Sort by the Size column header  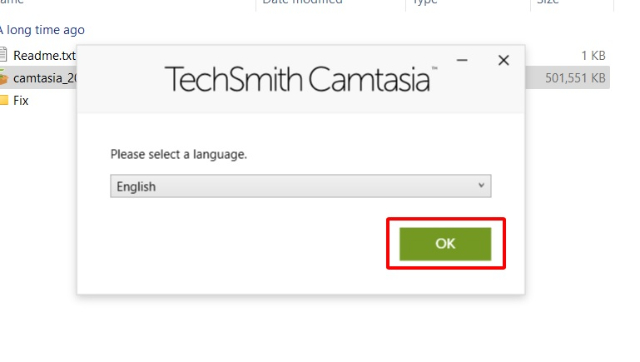pyautogui.click(x=547, y=2)
